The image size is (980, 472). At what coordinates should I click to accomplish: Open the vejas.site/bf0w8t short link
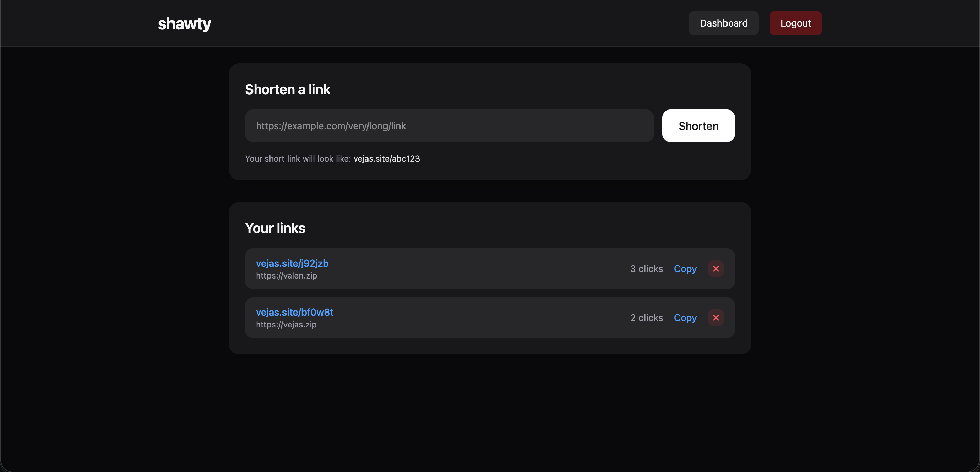294,312
